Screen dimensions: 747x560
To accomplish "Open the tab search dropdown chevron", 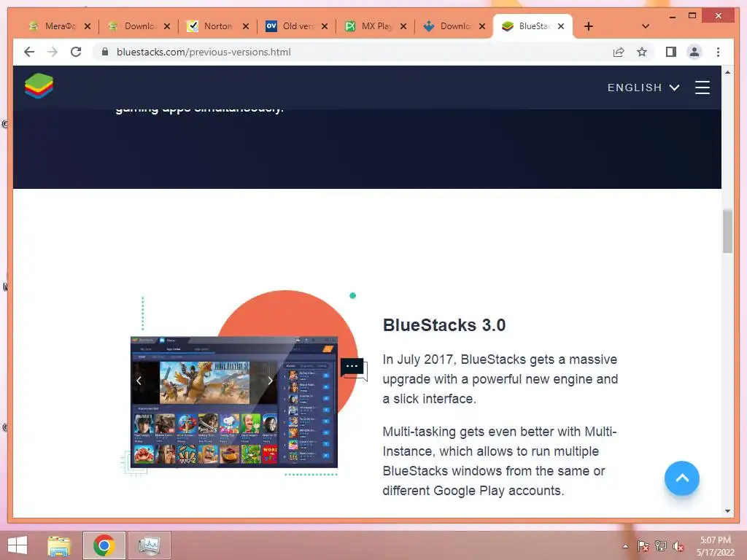I will click(645, 26).
